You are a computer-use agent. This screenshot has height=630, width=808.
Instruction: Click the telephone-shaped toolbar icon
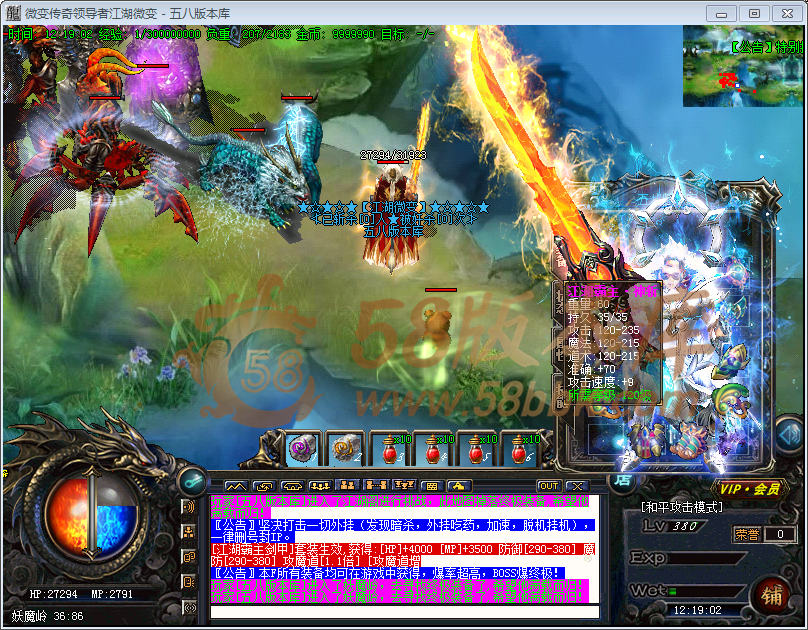[x=292, y=486]
